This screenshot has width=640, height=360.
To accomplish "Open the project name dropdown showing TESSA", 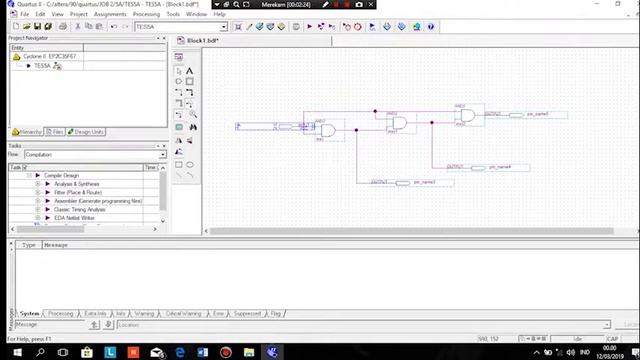I will (x=223, y=27).
